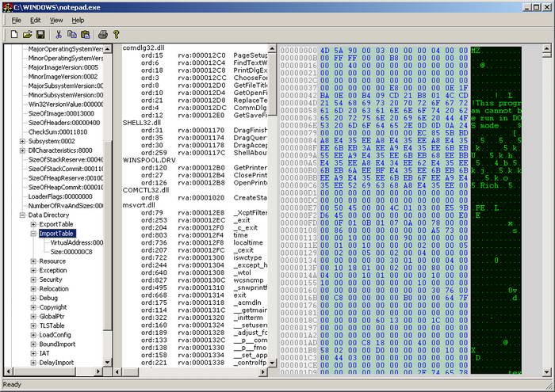Click the Save diskette toolbar icon

coord(40,34)
